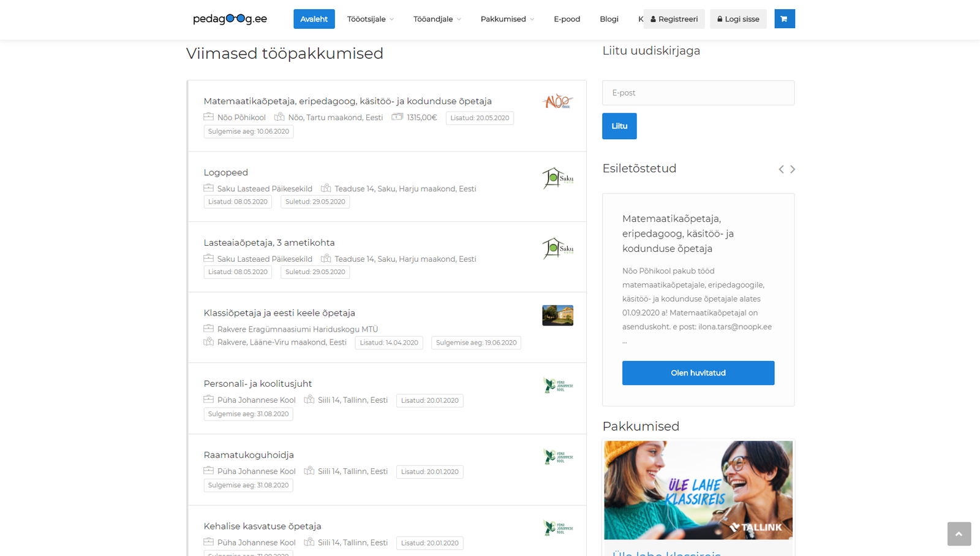Click Saku logo beside Lasteaiaõpetaja listing
Viewport: 980px width, 556px height.
pyautogui.click(x=557, y=248)
